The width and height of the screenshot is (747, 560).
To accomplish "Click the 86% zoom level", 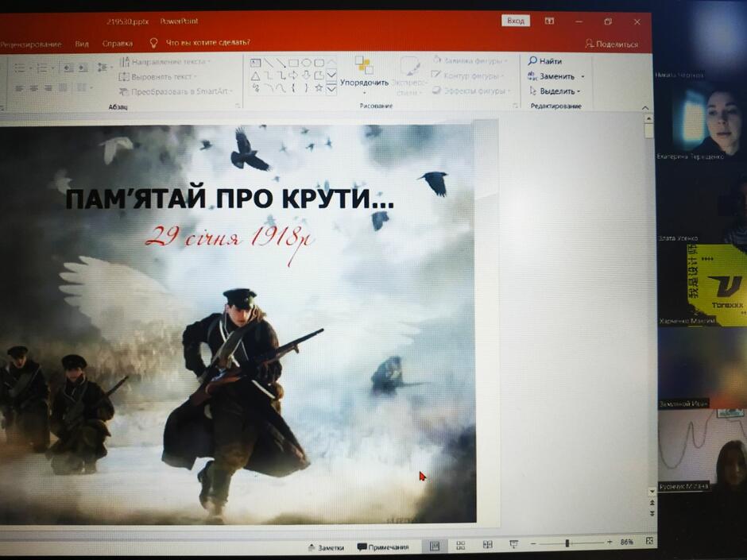I will pos(627,542).
